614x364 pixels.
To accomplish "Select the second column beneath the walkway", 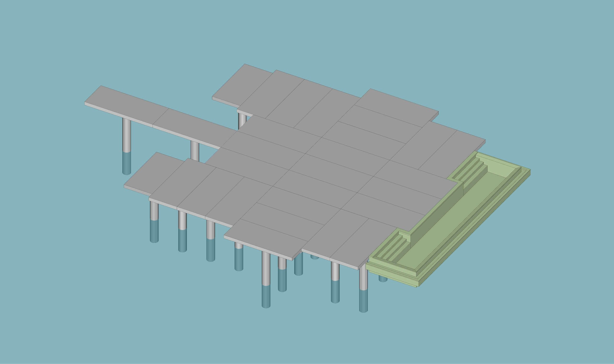I will [x=195, y=151].
